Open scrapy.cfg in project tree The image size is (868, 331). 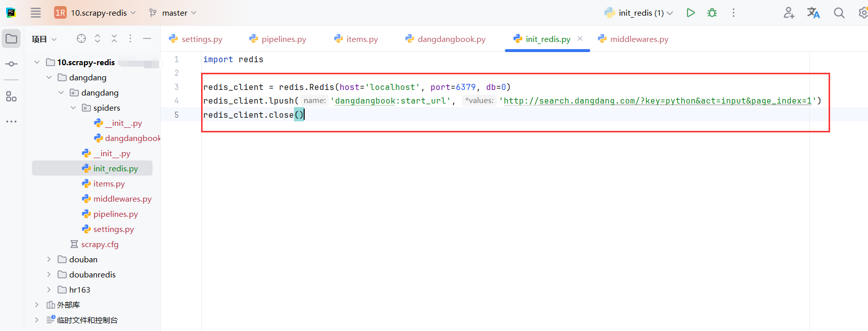pos(94,244)
